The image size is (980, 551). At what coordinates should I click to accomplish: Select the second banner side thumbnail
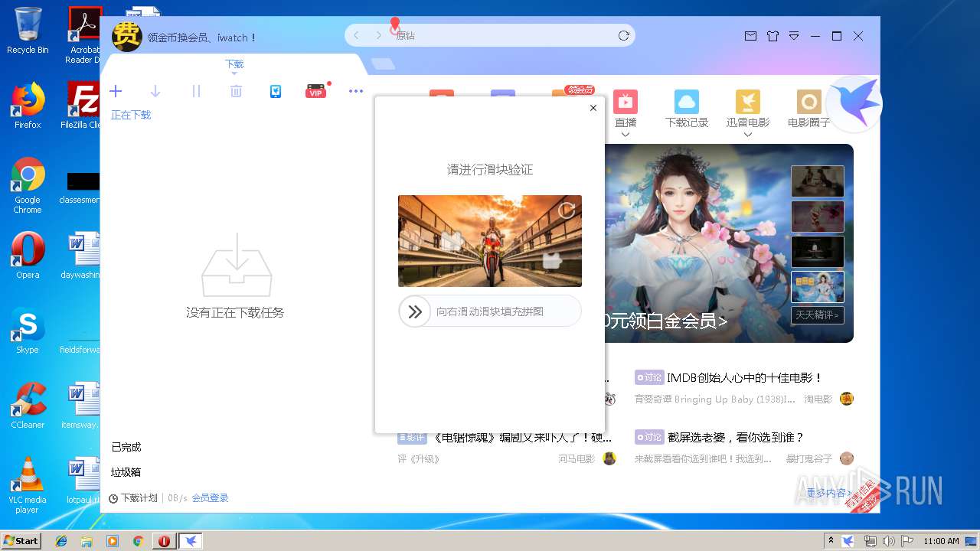pyautogui.click(x=818, y=217)
